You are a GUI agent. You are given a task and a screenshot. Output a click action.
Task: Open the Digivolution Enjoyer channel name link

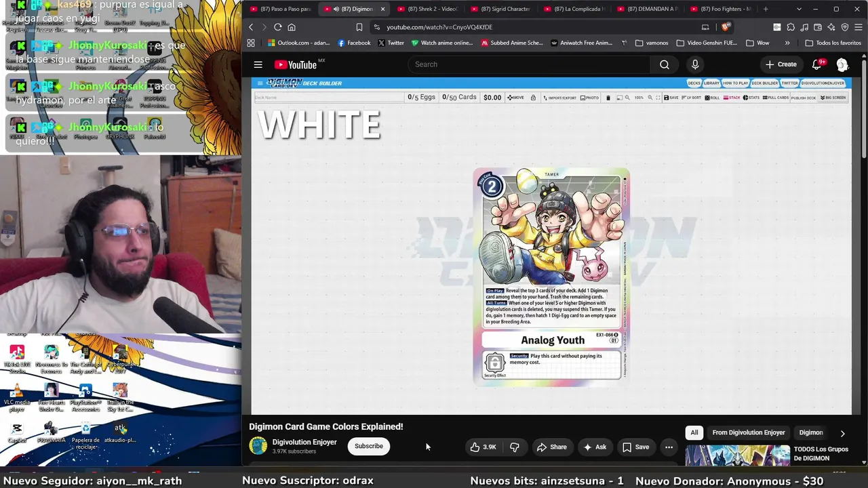tap(304, 442)
